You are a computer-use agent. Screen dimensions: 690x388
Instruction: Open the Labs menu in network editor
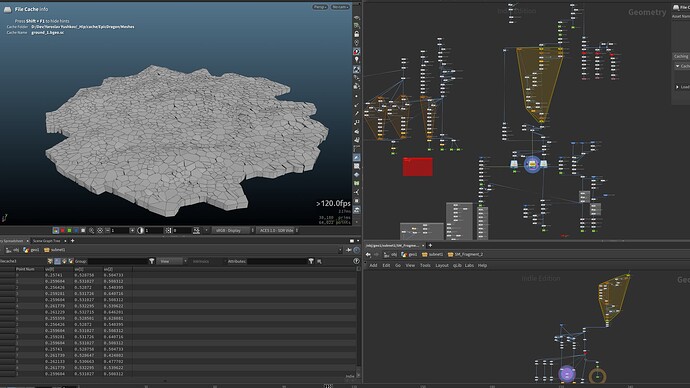tap(470, 265)
